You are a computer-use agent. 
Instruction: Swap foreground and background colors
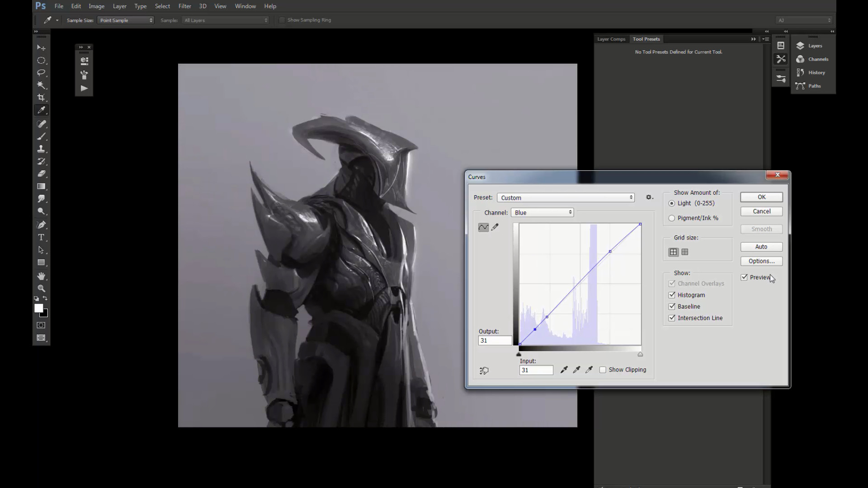coord(45,298)
